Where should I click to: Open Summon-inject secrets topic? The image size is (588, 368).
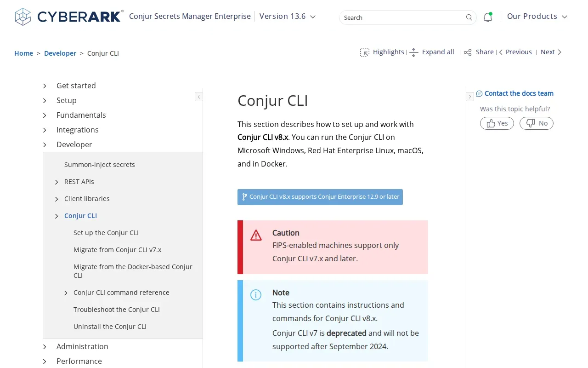coord(100,165)
